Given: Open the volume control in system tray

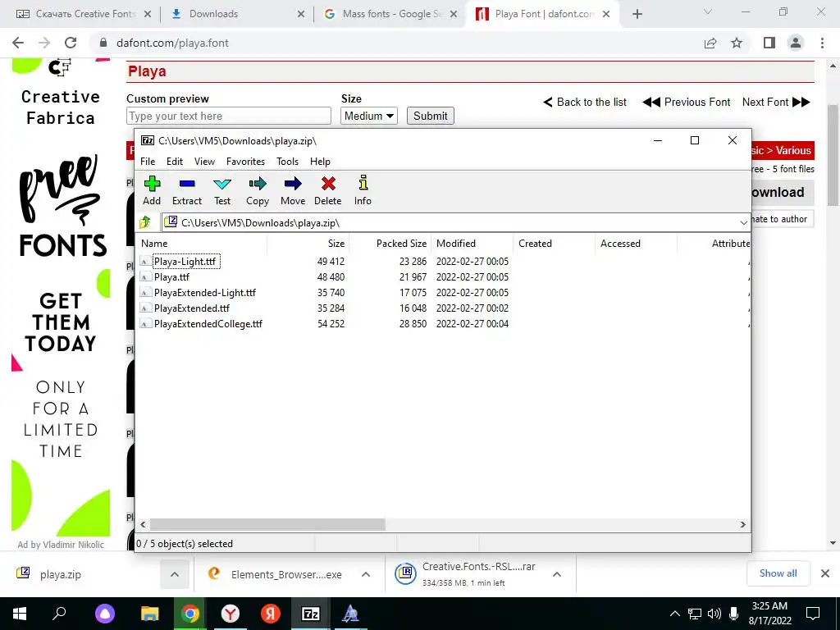Looking at the screenshot, I should pos(714,614).
